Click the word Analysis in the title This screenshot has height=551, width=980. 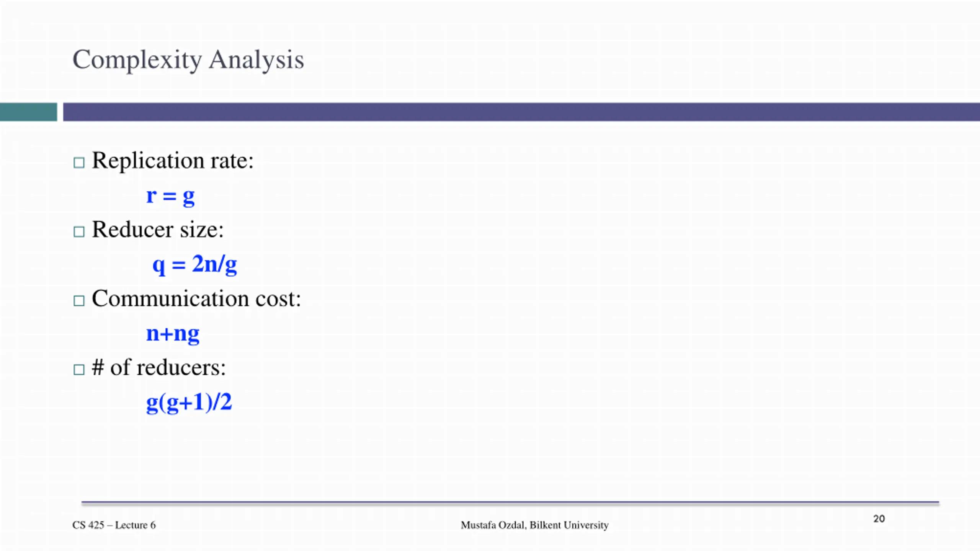[x=256, y=60]
